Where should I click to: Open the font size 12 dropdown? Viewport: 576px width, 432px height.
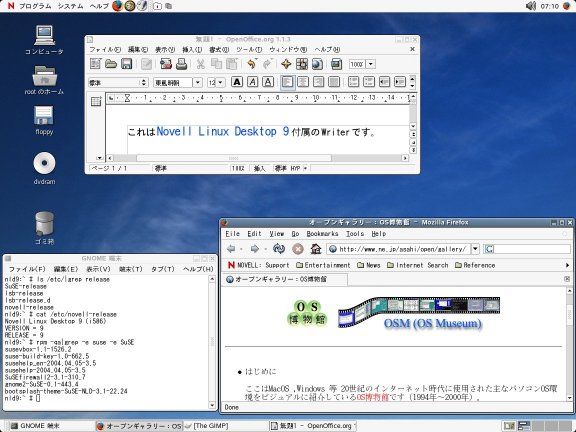coord(220,82)
